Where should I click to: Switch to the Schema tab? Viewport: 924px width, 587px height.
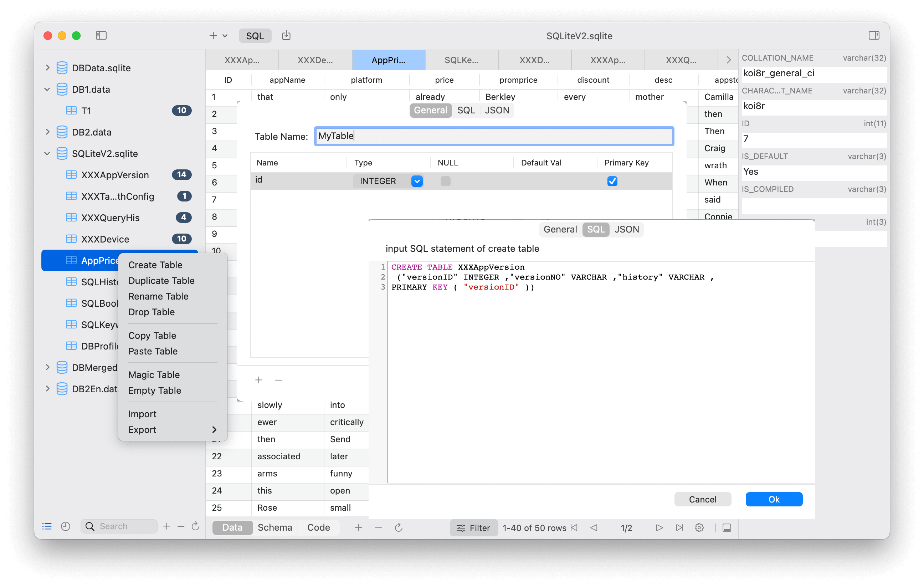pos(274,527)
